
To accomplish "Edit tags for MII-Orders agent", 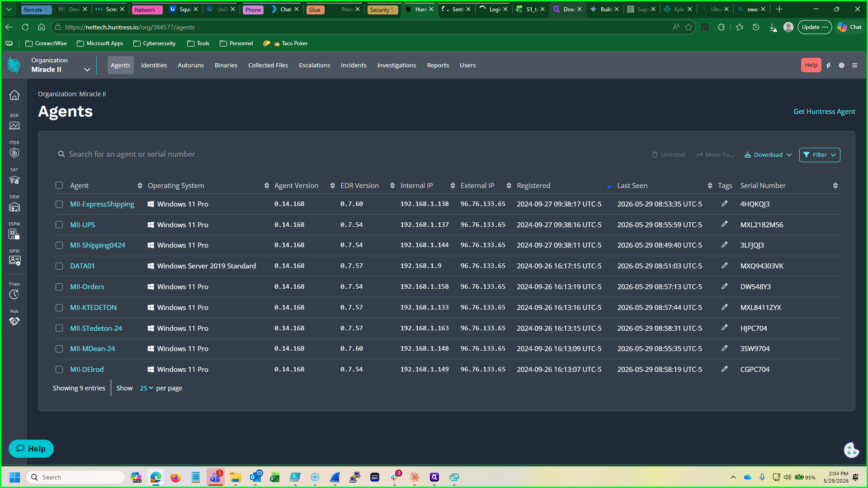I will click(x=724, y=286).
